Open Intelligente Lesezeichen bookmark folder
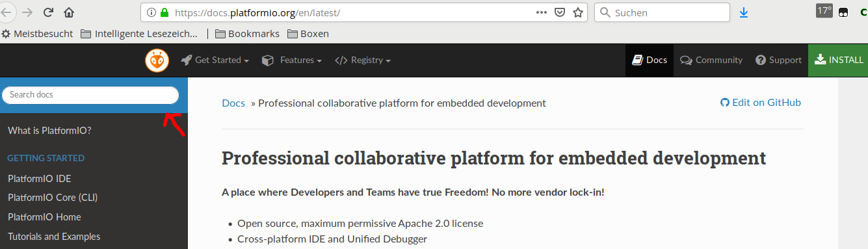 pyautogui.click(x=139, y=34)
